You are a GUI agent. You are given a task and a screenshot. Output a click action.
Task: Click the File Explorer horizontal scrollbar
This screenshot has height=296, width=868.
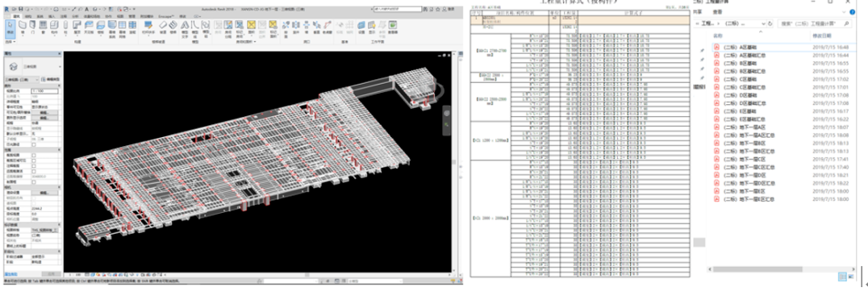coord(781,269)
